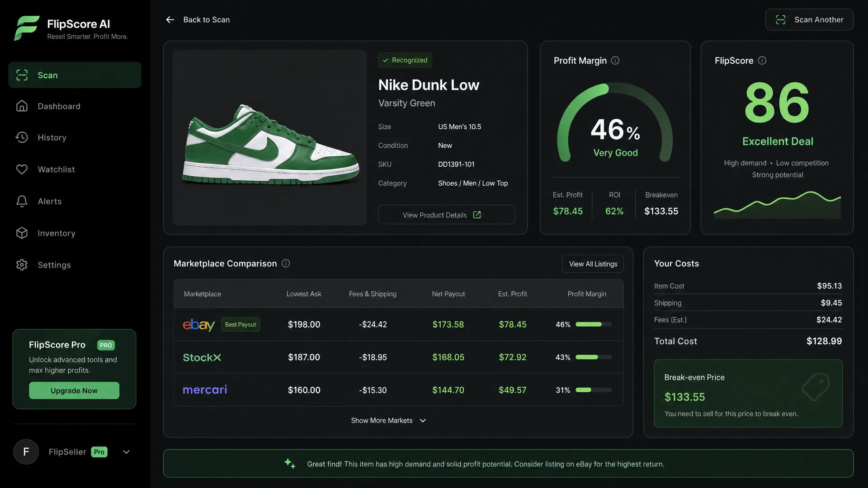Click the FlipScore number 86
Viewport: 868px width, 488px height.
pos(777,103)
